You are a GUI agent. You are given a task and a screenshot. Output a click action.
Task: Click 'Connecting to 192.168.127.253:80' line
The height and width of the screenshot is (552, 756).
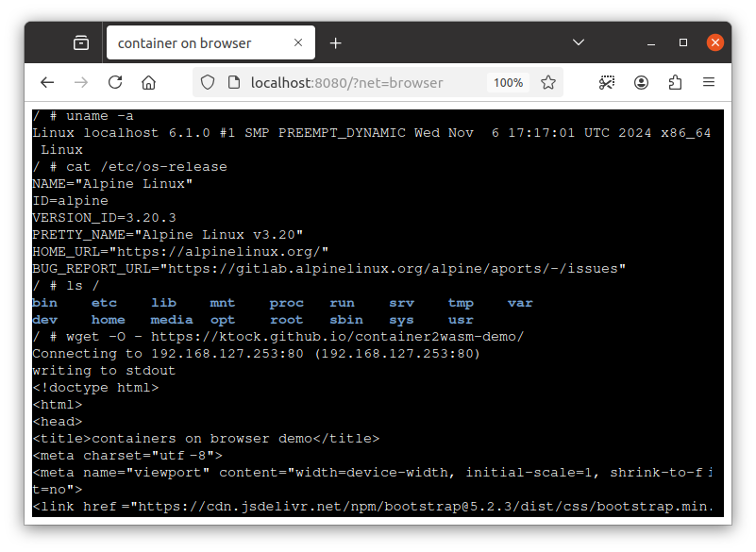[257, 354]
